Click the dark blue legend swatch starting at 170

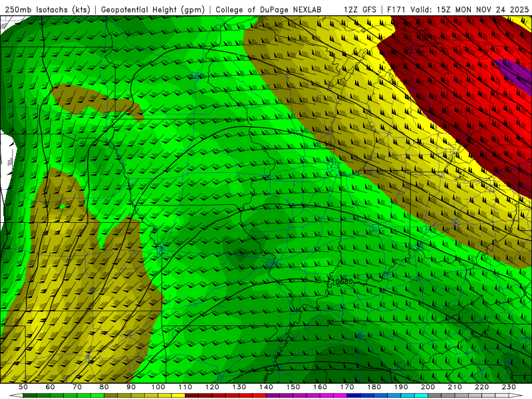coord(354,396)
